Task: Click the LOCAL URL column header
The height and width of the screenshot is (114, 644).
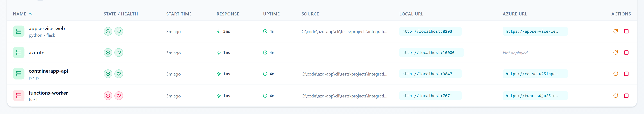Action: [x=411, y=14]
